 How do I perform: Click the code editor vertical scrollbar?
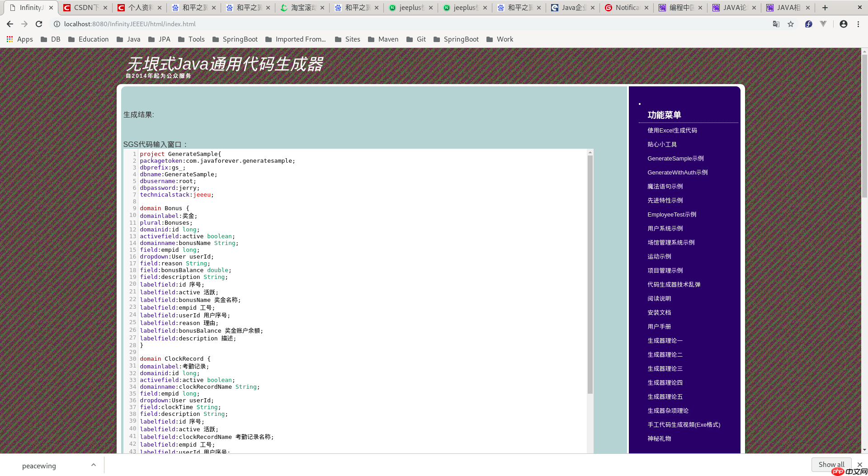point(590,271)
